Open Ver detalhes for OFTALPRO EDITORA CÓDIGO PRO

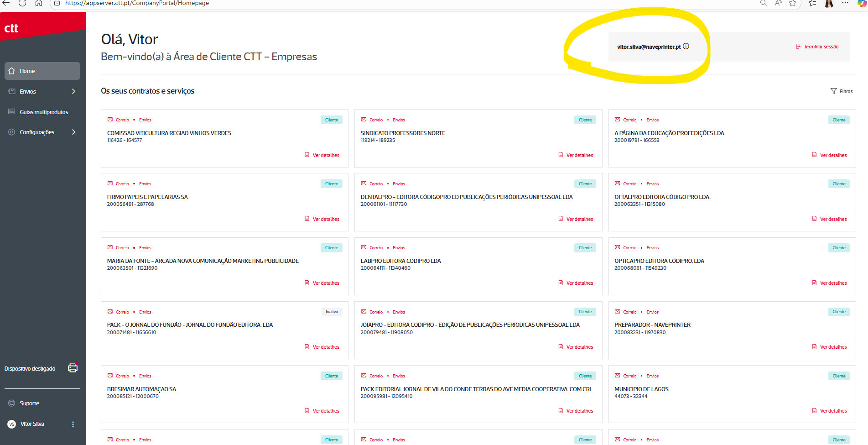pos(829,219)
